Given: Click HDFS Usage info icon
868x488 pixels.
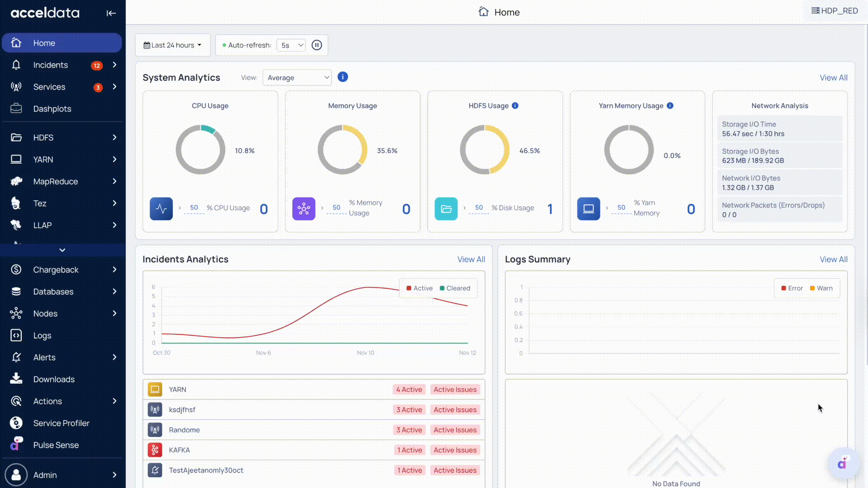Looking at the screenshot, I should tap(515, 106).
